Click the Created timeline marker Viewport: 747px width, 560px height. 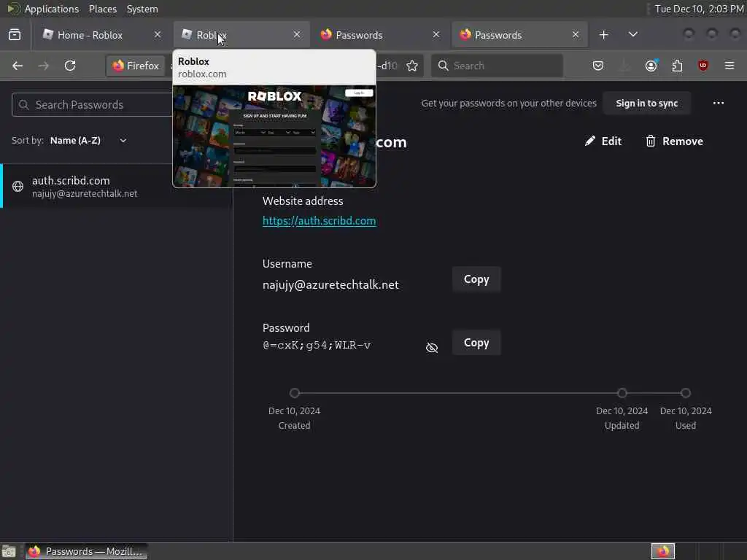click(x=295, y=393)
